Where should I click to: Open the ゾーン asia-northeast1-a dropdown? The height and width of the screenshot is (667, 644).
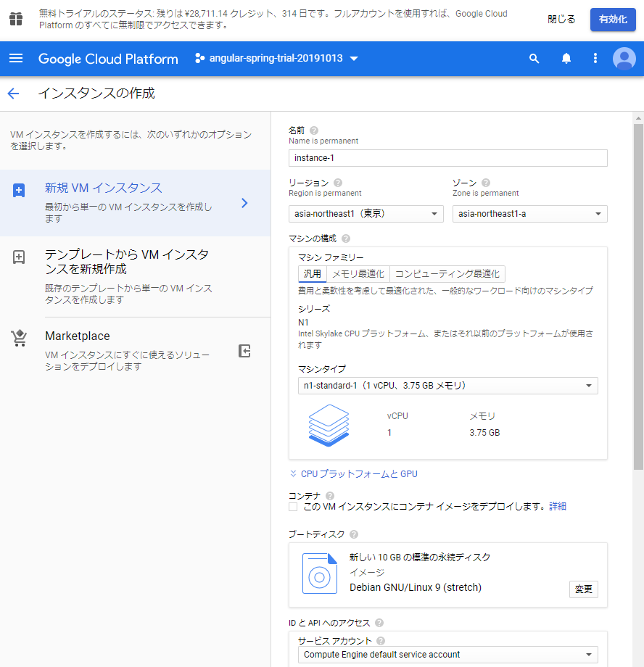[530, 214]
